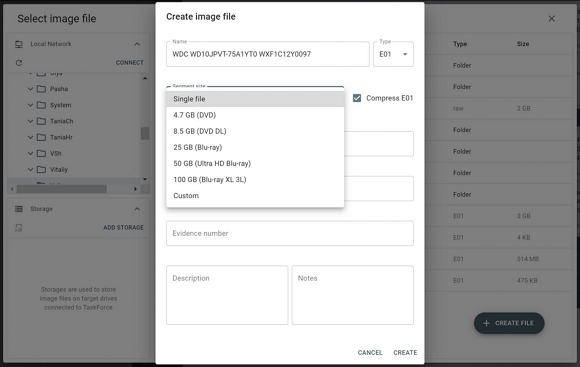
Task: Click the storage drive icon beside ADD STORAGE
Action: pos(19,228)
